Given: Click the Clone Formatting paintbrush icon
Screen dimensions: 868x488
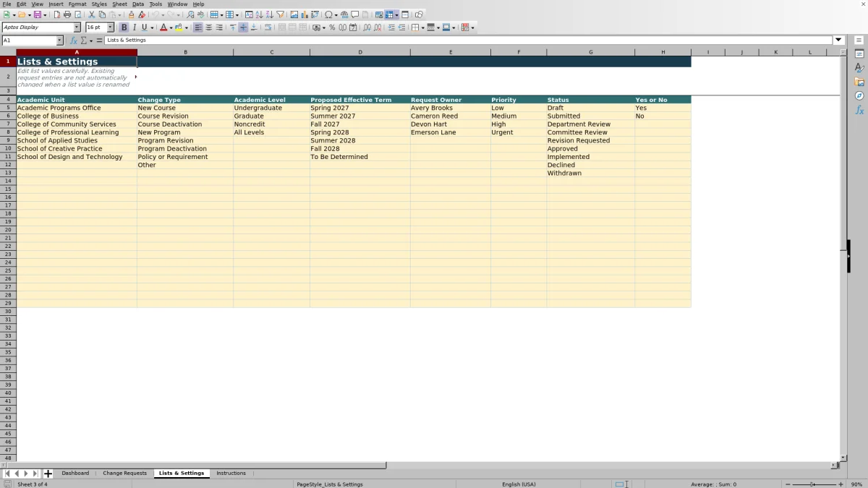Looking at the screenshot, I should [x=131, y=14].
